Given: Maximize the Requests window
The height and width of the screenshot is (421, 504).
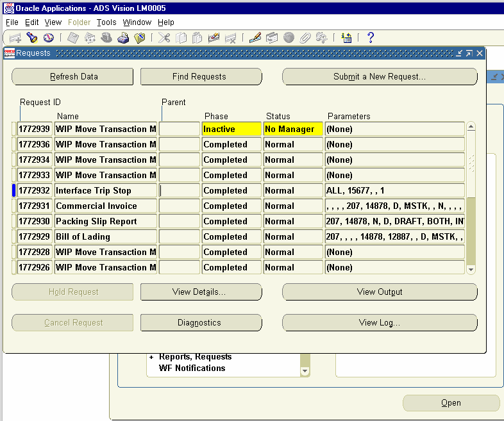Looking at the screenshot, I should (469, 53).
